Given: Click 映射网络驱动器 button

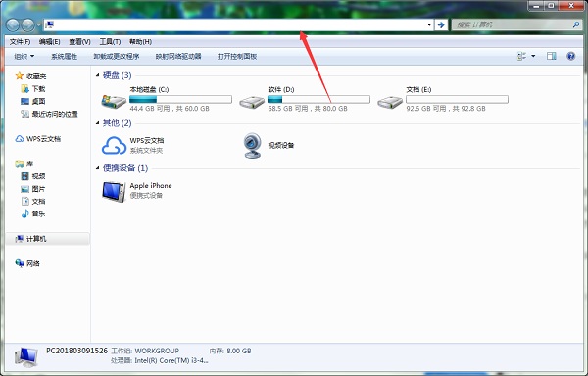Looking at the screenshot, I should coord(178,56).
